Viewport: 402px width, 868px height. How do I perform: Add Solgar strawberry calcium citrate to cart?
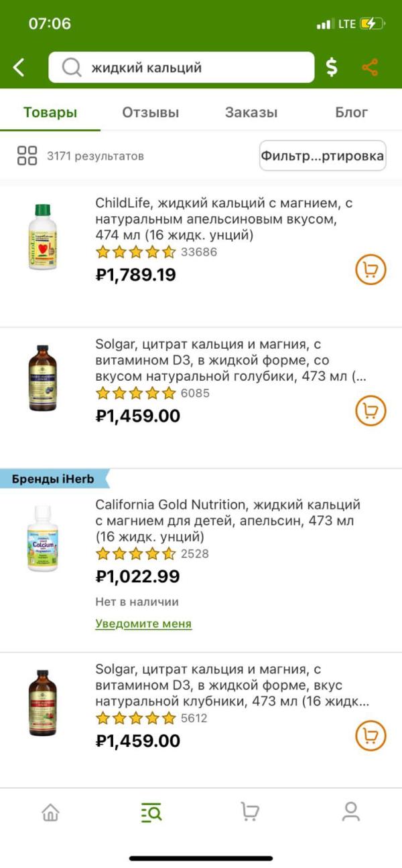(371, 735)
